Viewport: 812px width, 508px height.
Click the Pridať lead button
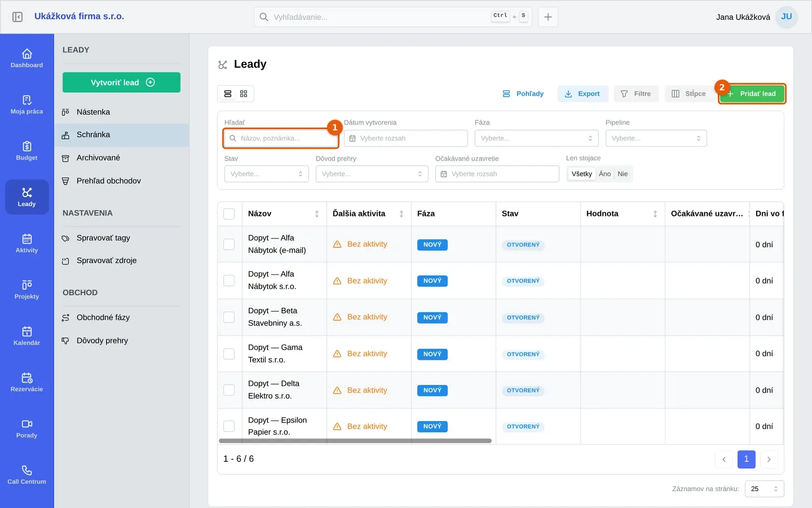[x=752, y=93]
